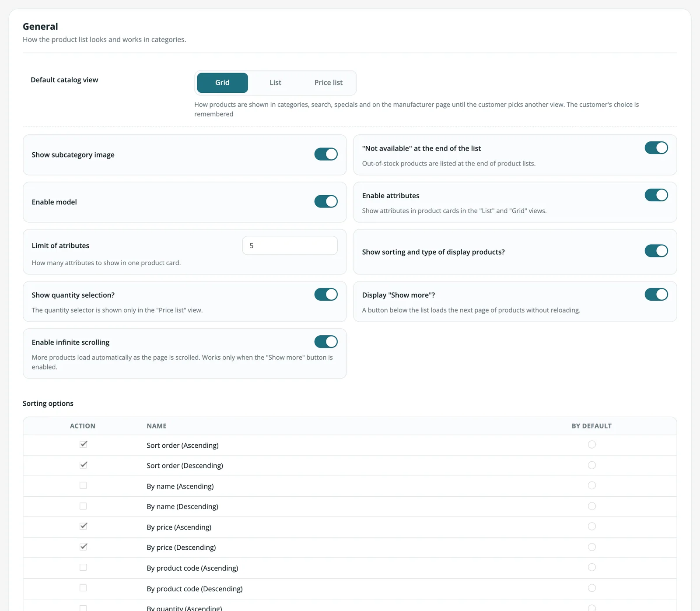Choose Price list catalog view
Image resolution: width=700 pixels, height=611 pixels.
(x=328, y=83)
